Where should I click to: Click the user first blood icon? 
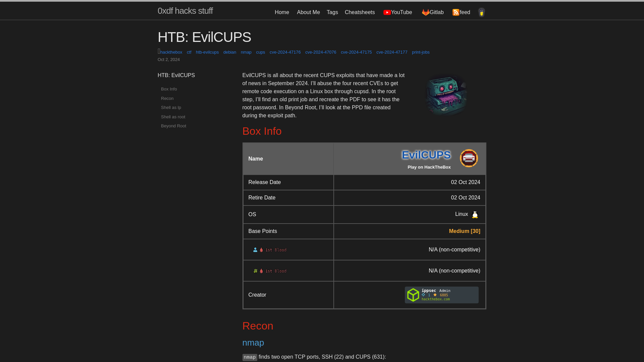pyautogui.click(x=255, y=250)
